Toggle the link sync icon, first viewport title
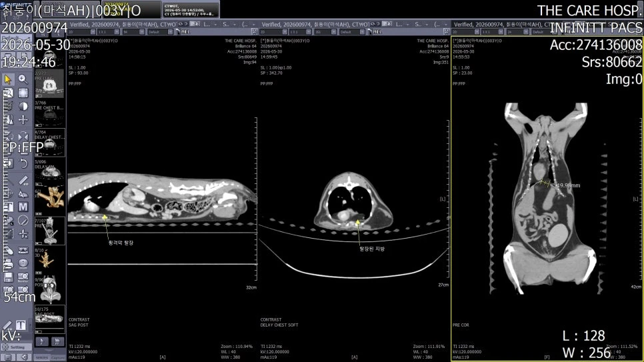 coord(183,24)
